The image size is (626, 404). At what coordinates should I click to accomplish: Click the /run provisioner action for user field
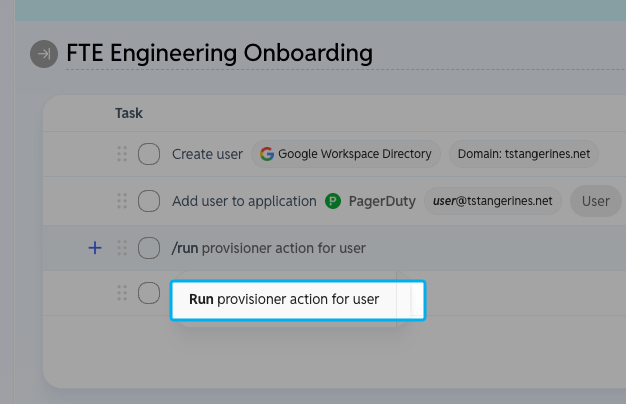269,248
